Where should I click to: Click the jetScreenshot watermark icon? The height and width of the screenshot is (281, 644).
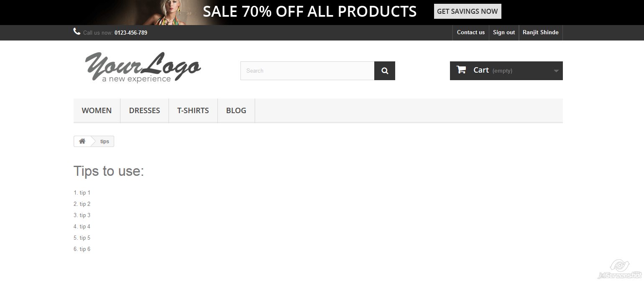pyautogui.click(x=619, y=269)
